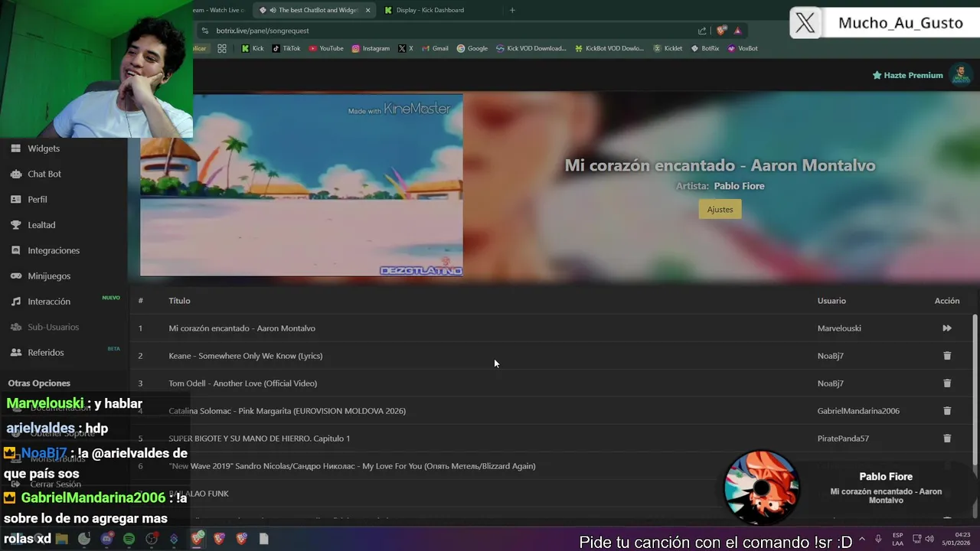Image resolution: width=980 pixels, height=551 pixels.
Task: Open Kick VOD Downloader bookmark
Action: (531, 48)
